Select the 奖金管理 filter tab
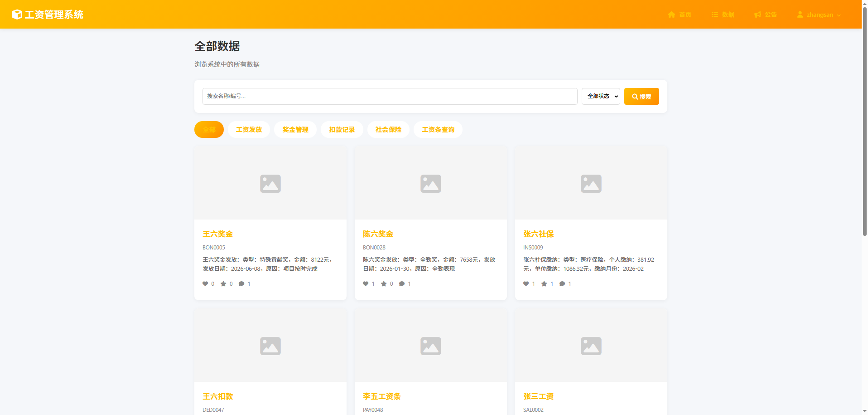 point(295,129)
